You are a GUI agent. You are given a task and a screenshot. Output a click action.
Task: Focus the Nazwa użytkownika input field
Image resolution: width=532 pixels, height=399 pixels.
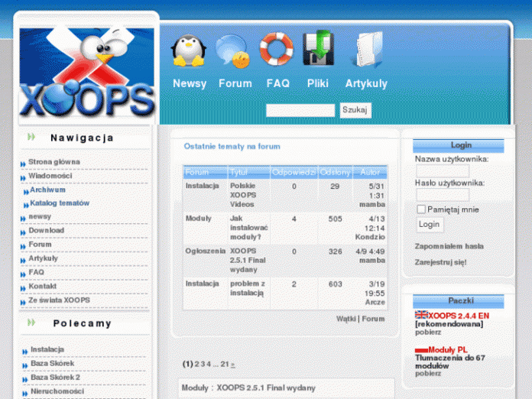click(442, 171)
